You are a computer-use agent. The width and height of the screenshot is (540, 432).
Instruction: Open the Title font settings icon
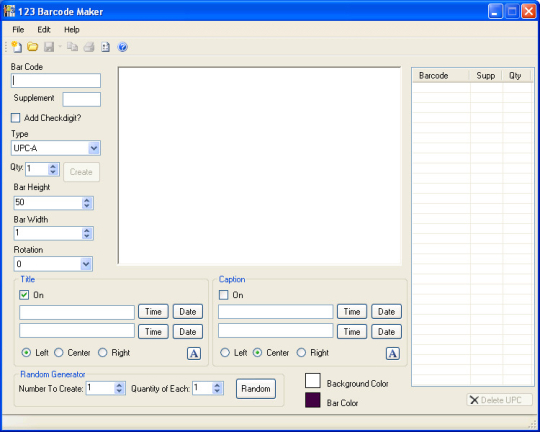click(194, 353)
